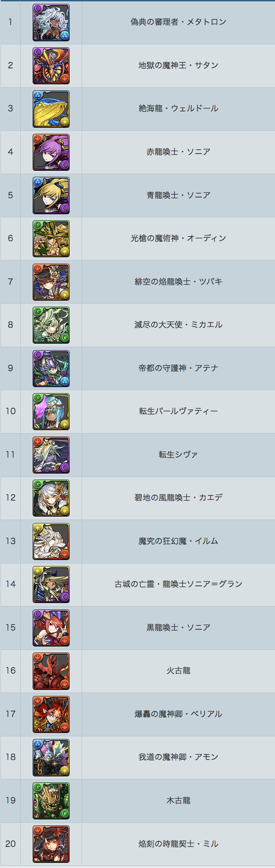Select the 我道の魔神卿・アモン name text
Viewport: 275px width, 868px height.
(178, 757)
